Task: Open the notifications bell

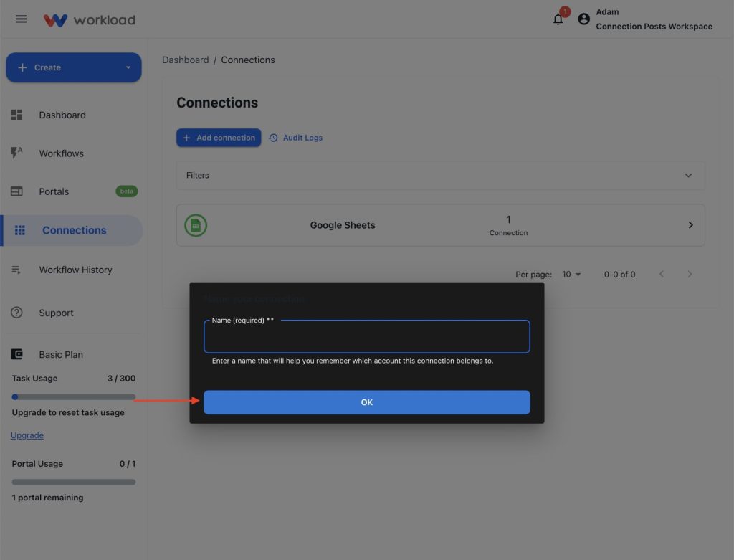Action: click(558, 19)
